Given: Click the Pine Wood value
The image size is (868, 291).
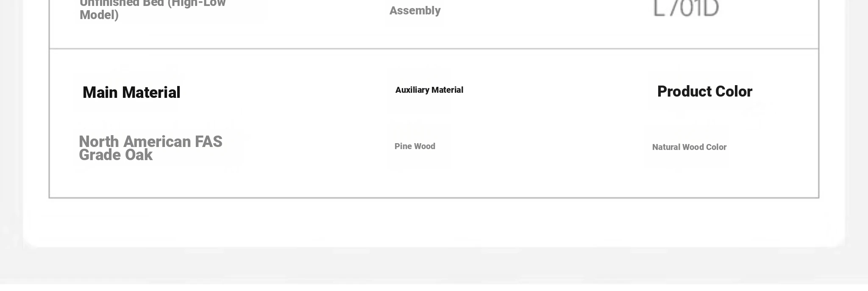Looking at the screenshot, I should pos(415,146).
